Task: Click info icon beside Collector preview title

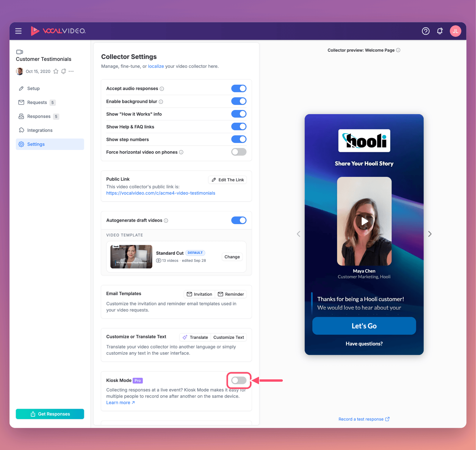Action: coord(398,50)
